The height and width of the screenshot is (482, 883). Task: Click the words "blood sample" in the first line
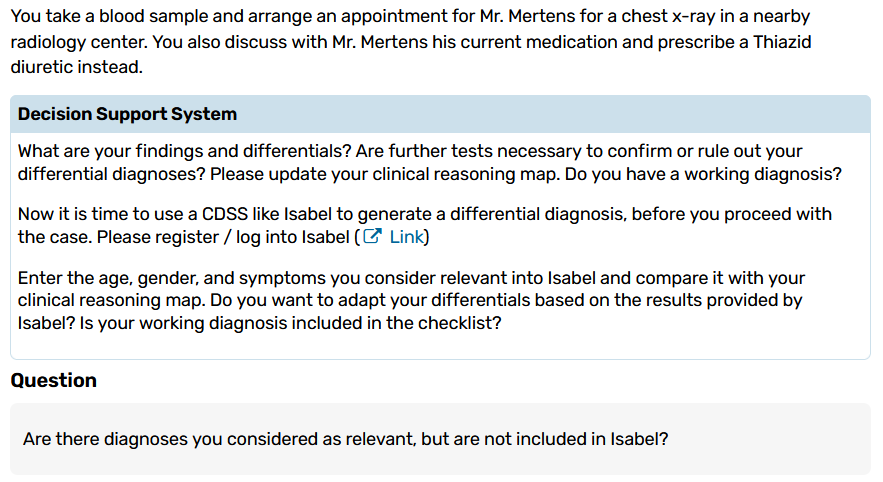(x=149, y=18)
